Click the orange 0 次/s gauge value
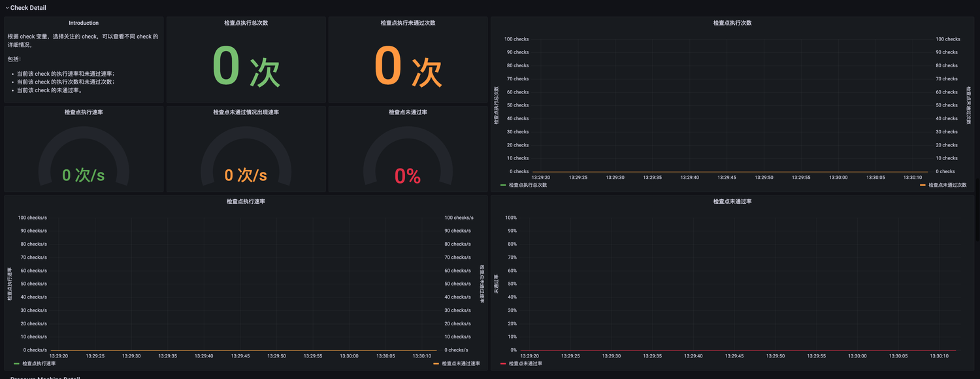The height and width of the screenshot is (379, 980). tap(246, 175)
